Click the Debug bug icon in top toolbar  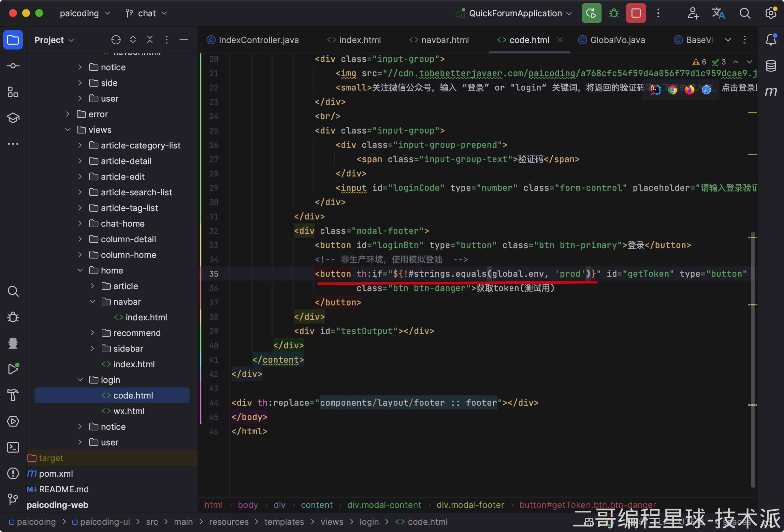point(614,13)
